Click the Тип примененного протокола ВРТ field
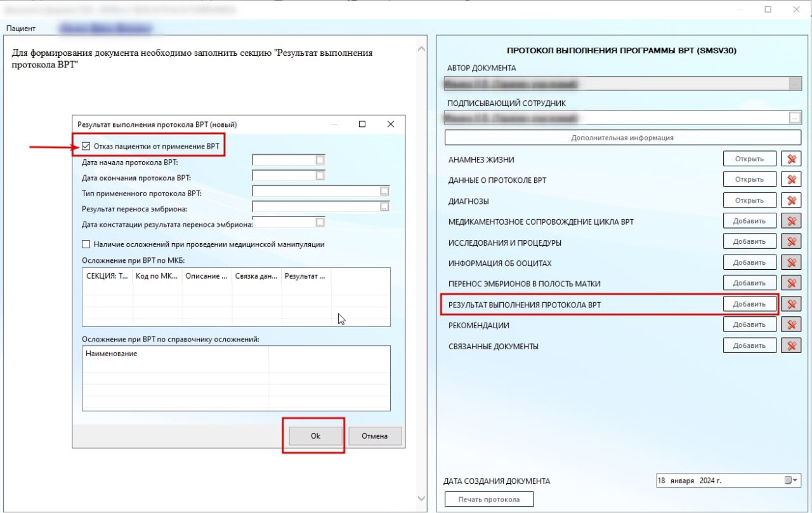Image resolution: width=812 pixels, height=513 pixels. (320, 191)
